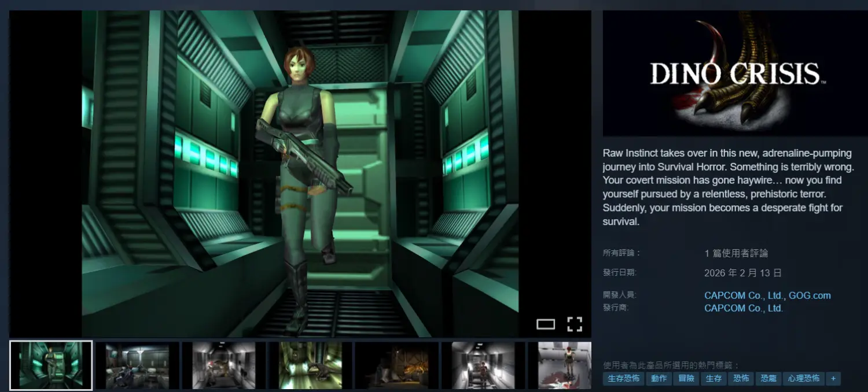Browse the 恐龍 tag
This screenshot has width=868, height=392.
tap(768, 379)
